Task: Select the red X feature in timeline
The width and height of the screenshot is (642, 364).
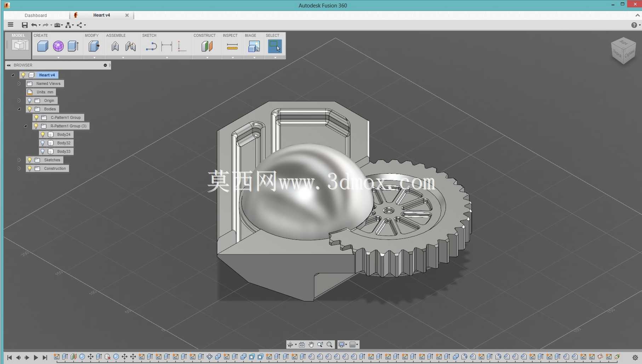Action: click(x=108, y=357)
